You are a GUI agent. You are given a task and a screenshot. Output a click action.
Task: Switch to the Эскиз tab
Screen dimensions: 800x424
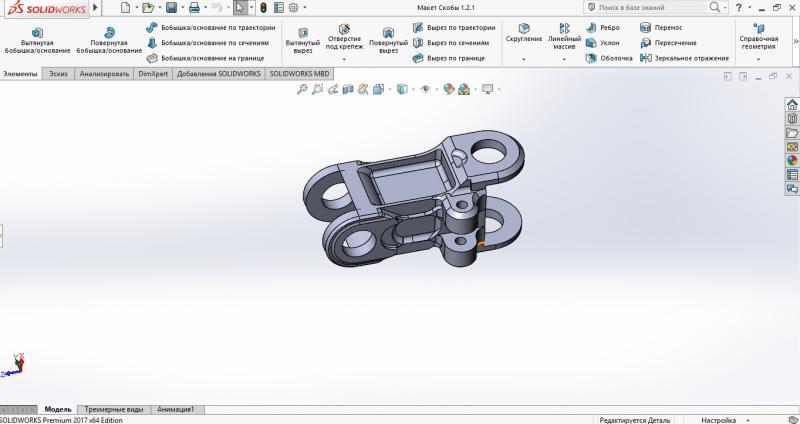click(59, 74)
